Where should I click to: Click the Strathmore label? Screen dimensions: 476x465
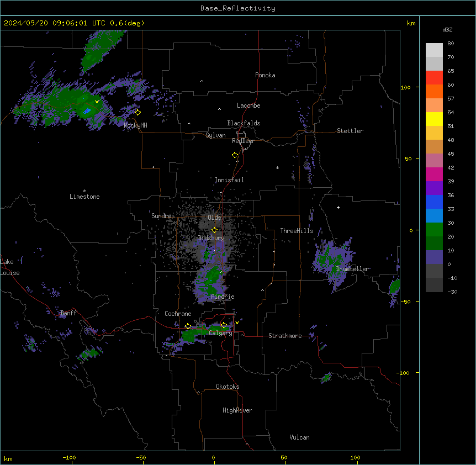(x=285, y=336)
